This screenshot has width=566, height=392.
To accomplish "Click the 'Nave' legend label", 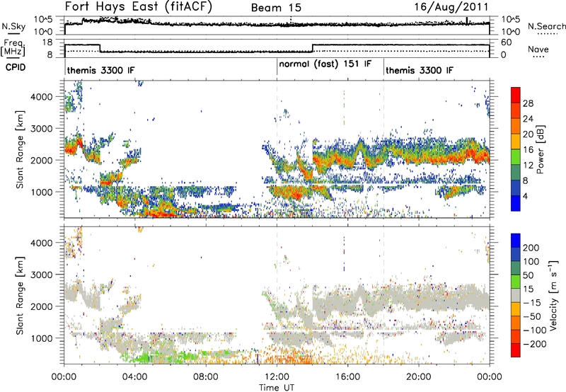I will click(538, 49).
